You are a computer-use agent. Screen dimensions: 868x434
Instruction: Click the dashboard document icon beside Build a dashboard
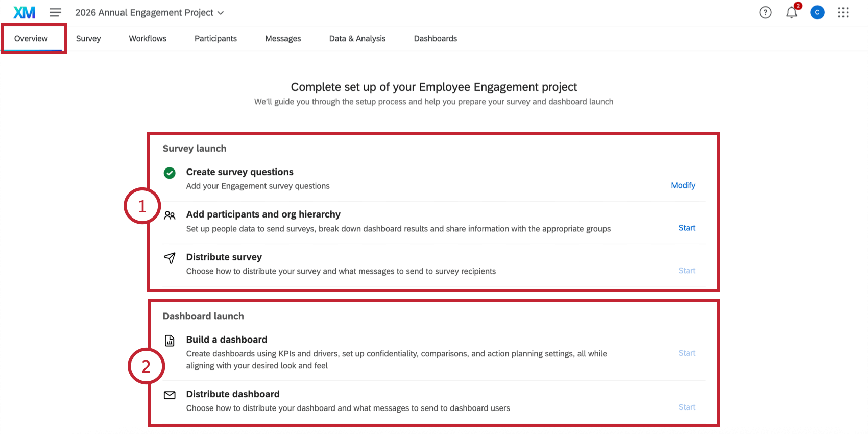click(169, 341)
